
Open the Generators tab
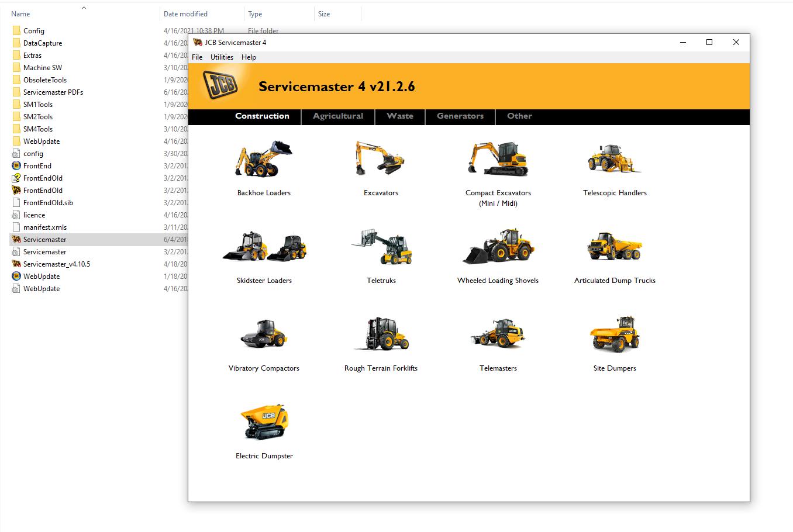(x=460, y=116)
